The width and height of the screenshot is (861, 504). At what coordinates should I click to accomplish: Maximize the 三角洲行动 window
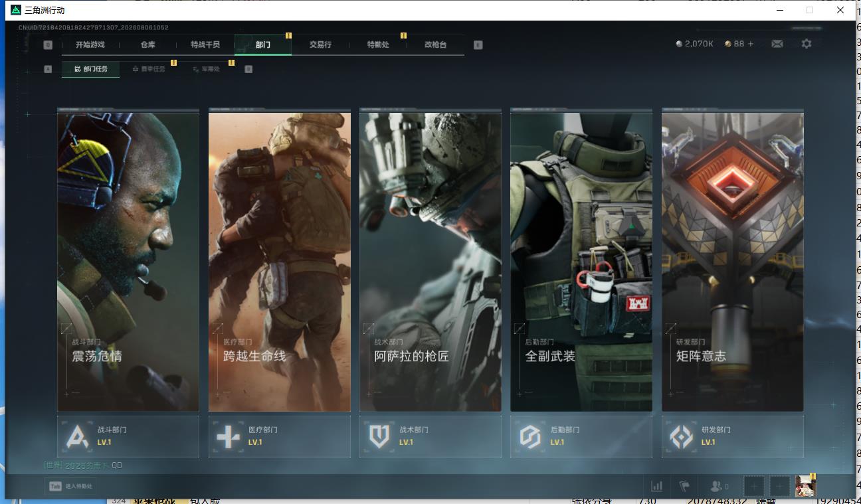(x=810, y=10)
